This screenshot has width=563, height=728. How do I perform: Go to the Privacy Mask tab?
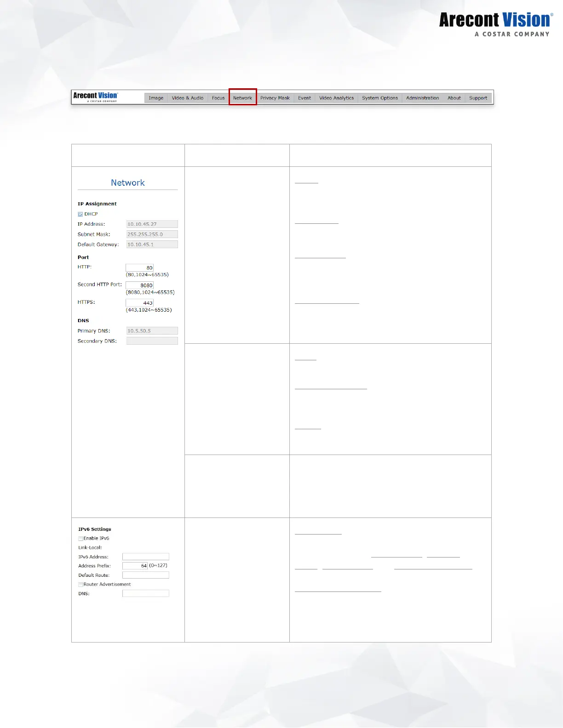pos(275,98)
